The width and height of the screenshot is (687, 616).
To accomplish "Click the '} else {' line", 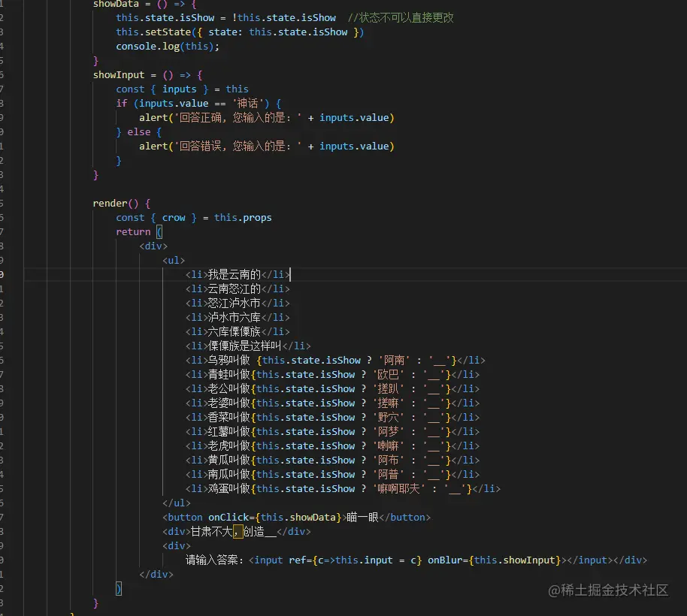I will pos(138,132).
